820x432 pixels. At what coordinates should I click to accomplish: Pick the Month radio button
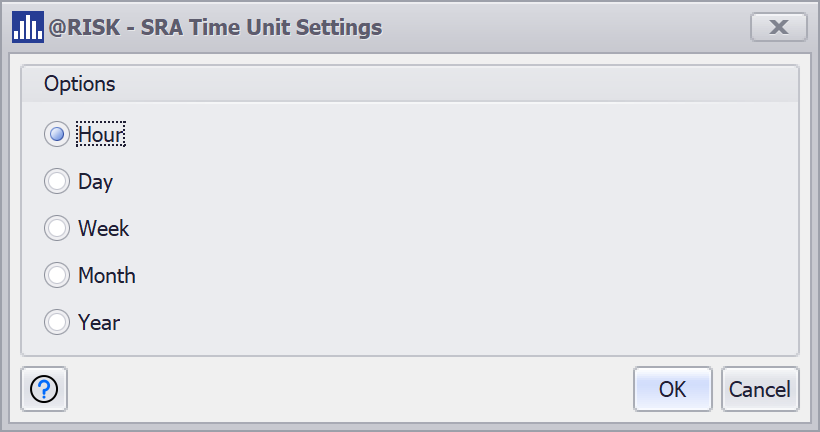tap(57, 276)
